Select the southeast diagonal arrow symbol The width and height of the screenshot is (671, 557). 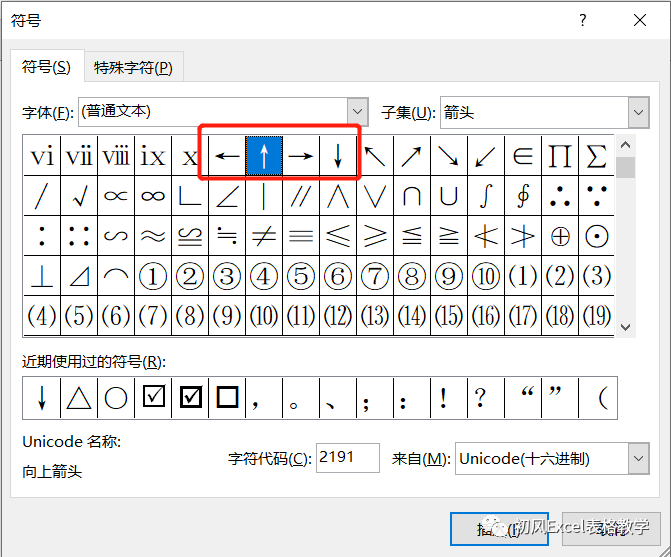pos(449,156)
